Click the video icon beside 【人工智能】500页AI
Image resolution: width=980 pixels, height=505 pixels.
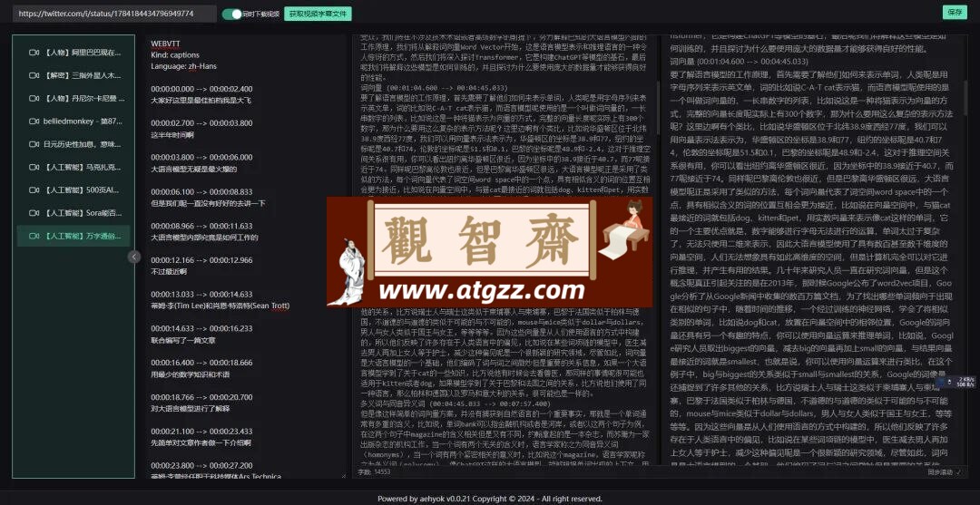(x=34, y=189)
